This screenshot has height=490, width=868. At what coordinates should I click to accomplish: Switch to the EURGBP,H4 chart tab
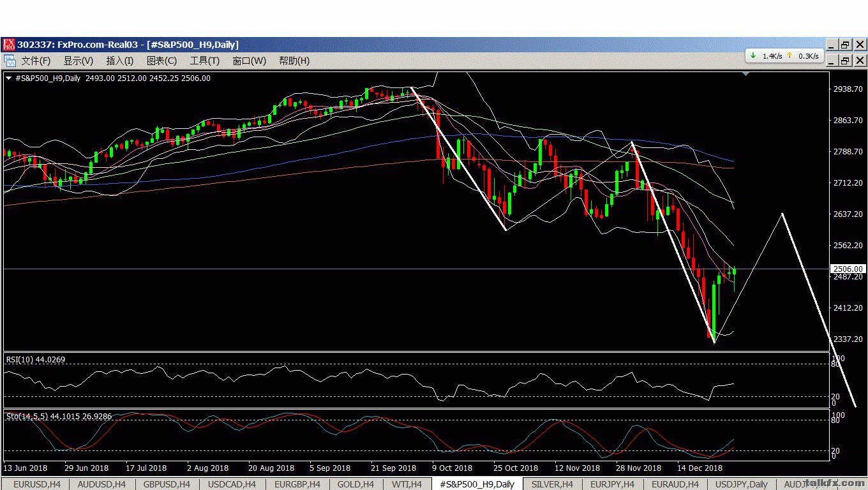pos(297,484)
